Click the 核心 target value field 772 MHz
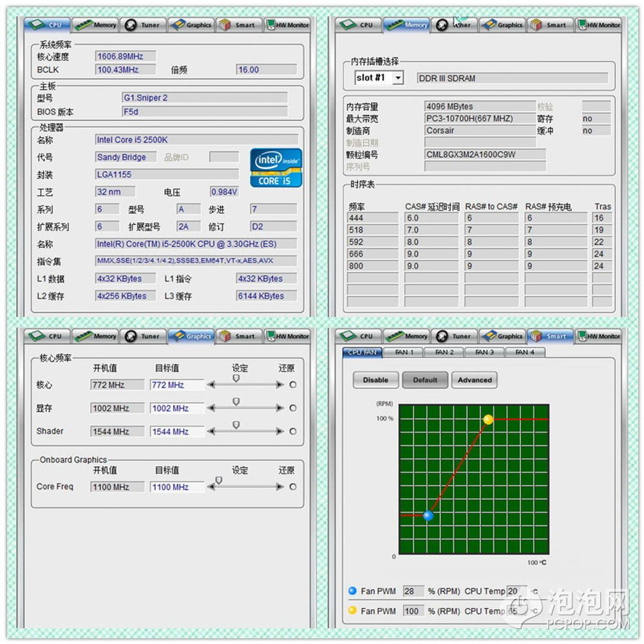This screenshot has height=644, width=644. click(176, 385)
